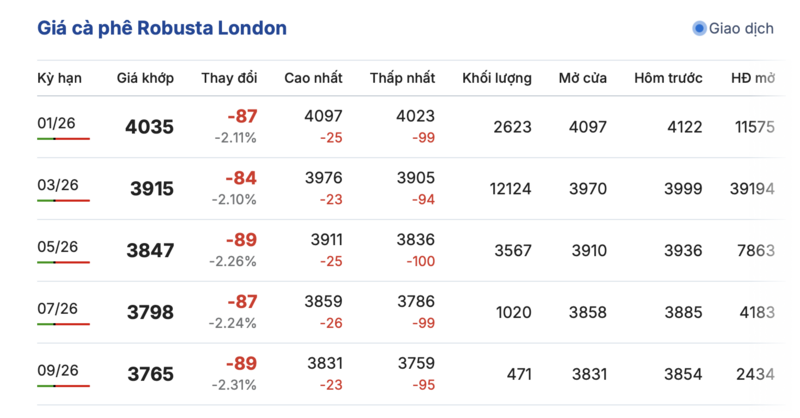Click the green-red bar under 07/26

(x=63, y=325)
